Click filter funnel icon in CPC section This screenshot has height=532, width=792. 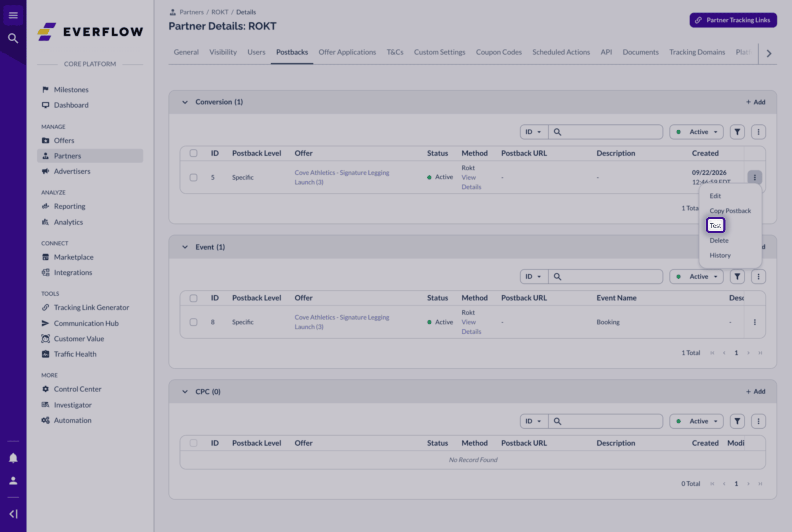(737, 421)
